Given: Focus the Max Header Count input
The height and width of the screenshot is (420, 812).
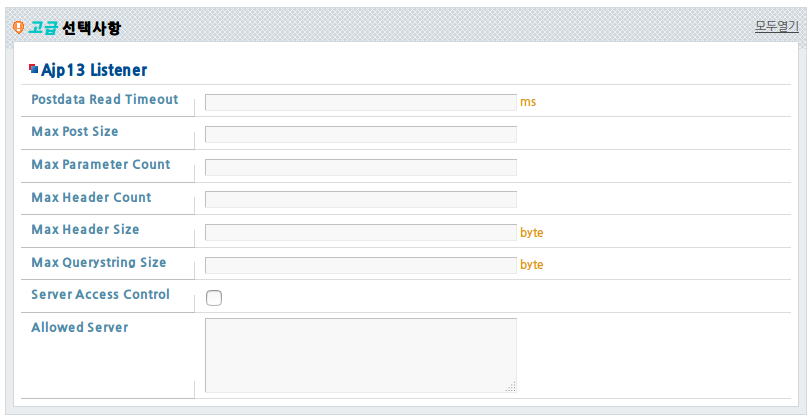Looking at the screenshot, I should [x=361, y=199].
